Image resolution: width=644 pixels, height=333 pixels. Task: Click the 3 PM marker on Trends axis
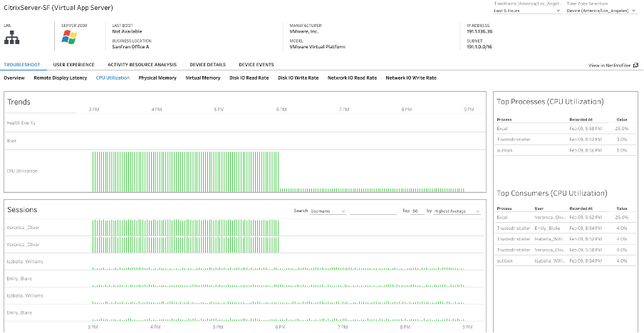pyautogui.click(x=93, y=110)
